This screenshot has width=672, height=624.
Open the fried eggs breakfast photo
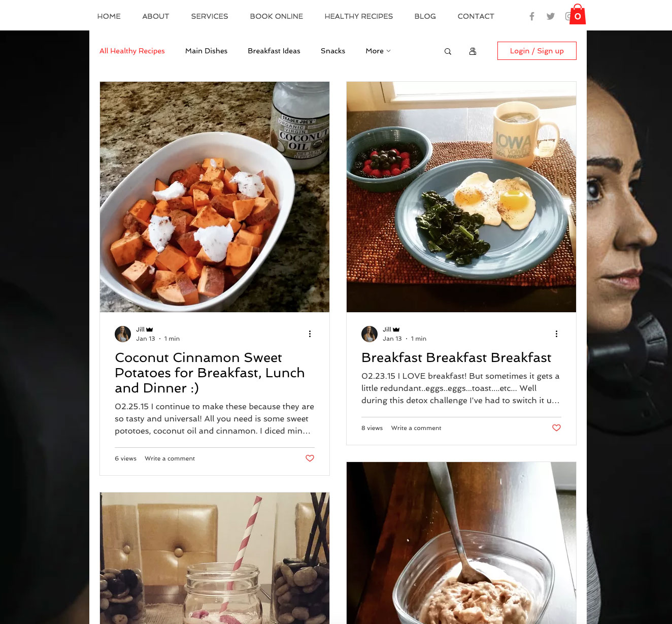click(x=461, y=197)
